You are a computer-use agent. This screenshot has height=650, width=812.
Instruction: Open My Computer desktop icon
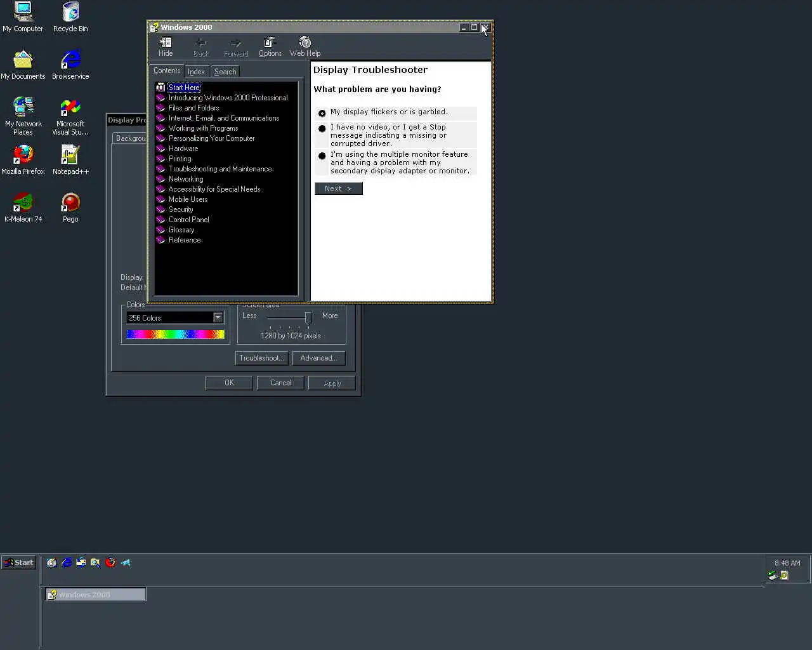(x=23, y=17)
